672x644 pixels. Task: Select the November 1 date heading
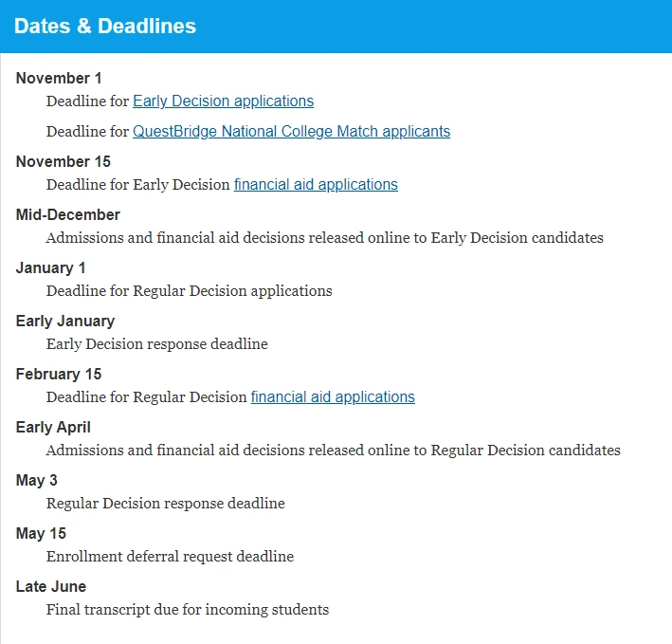pyautogui.click(x=59, y=78)
